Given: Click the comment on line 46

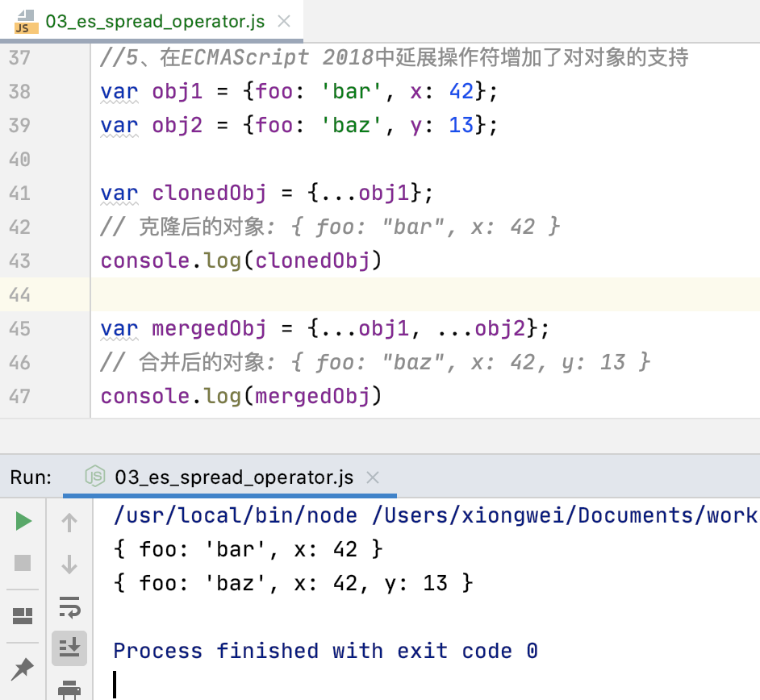Looking at the screenshot, I should point(375,362).
